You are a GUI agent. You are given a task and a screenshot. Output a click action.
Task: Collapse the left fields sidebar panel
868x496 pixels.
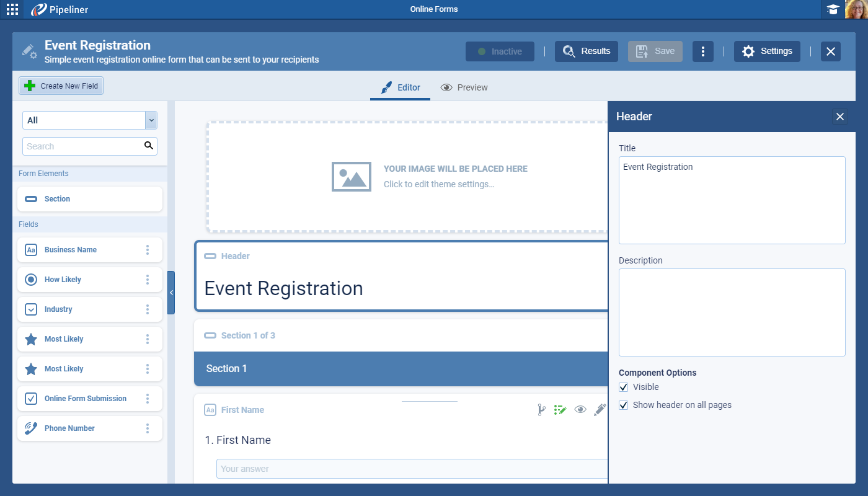(171, 293)
